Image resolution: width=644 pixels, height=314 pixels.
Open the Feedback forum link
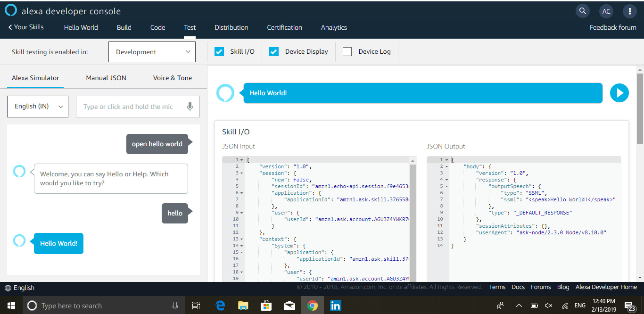click(613, 27)
